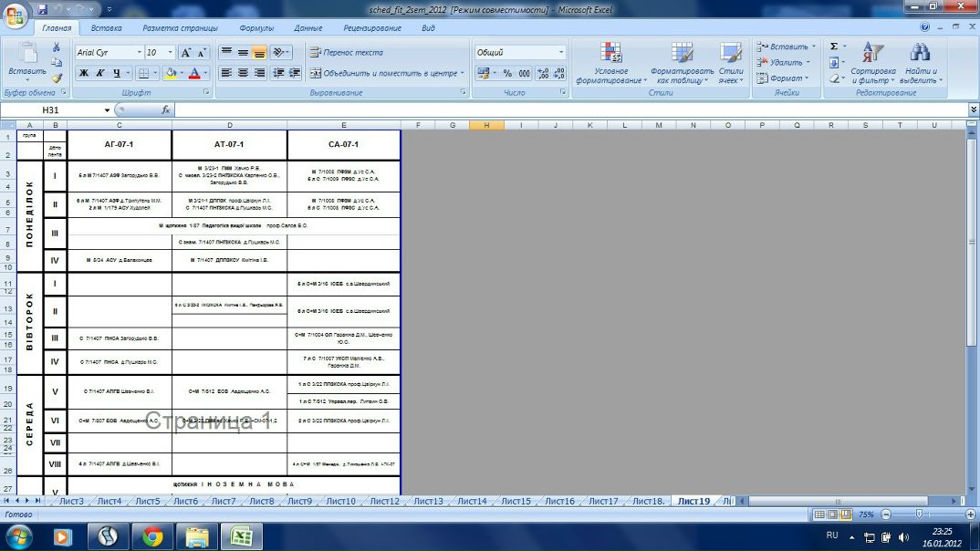
Task: Select the Лист12 sheet tab
Action: click(384, 501)
